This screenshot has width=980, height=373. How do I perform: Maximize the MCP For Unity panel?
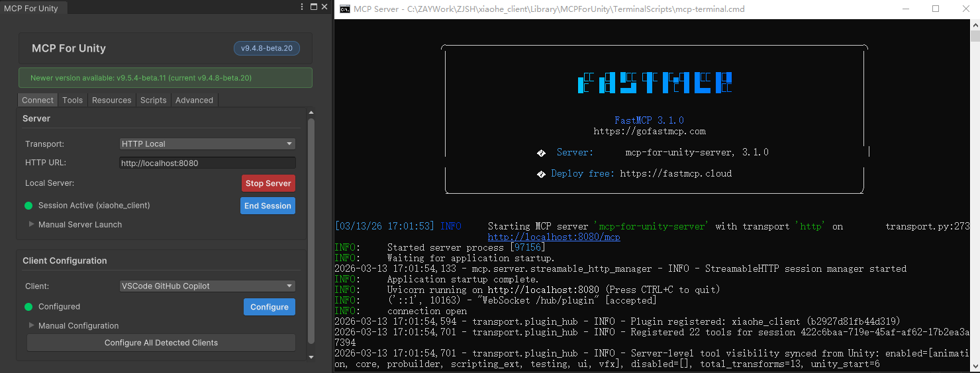click(314, 7)
